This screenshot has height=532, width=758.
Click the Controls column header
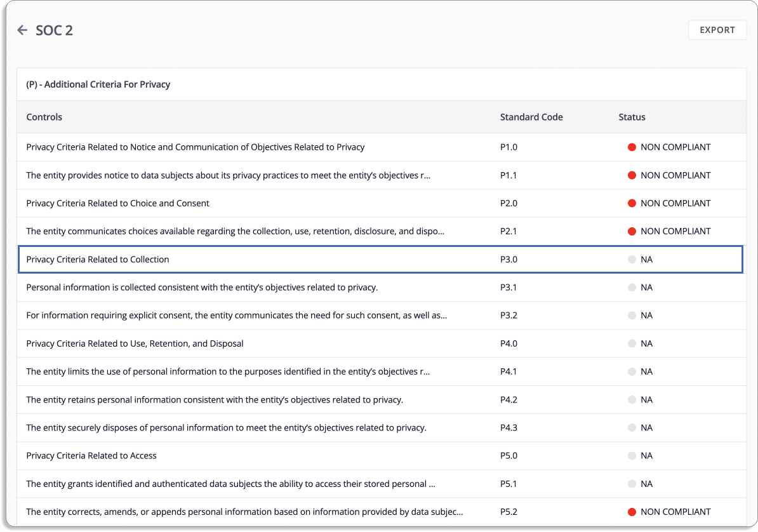click(44, 117)
